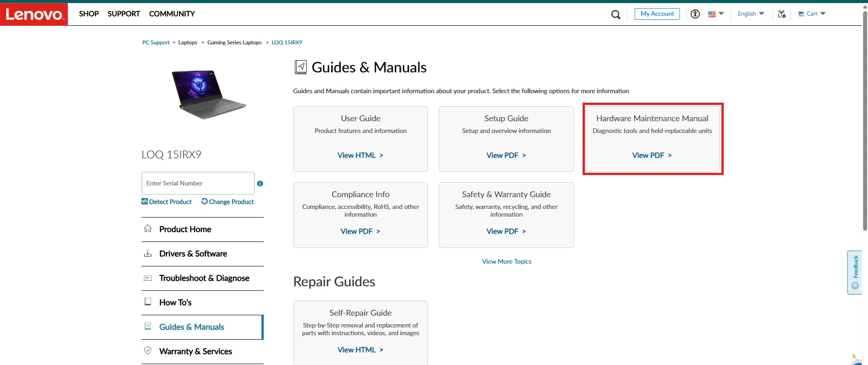Click View More Topics link

[507, 261]
